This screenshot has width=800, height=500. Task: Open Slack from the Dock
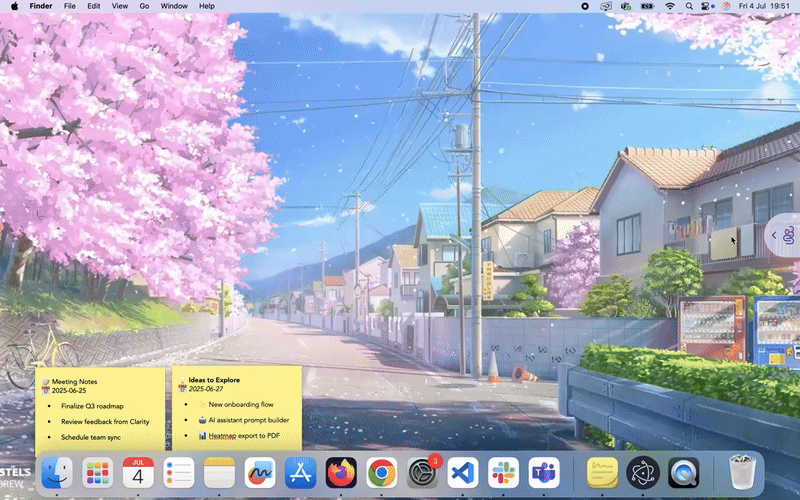(502, 472)
